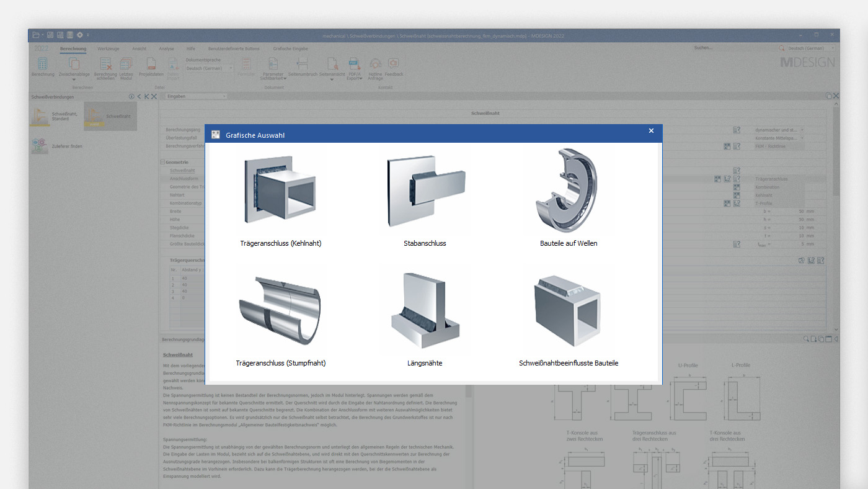Click the magnifier search icon beside Suchen
This screenshot has height=489, width=868.
pos(781,48)
